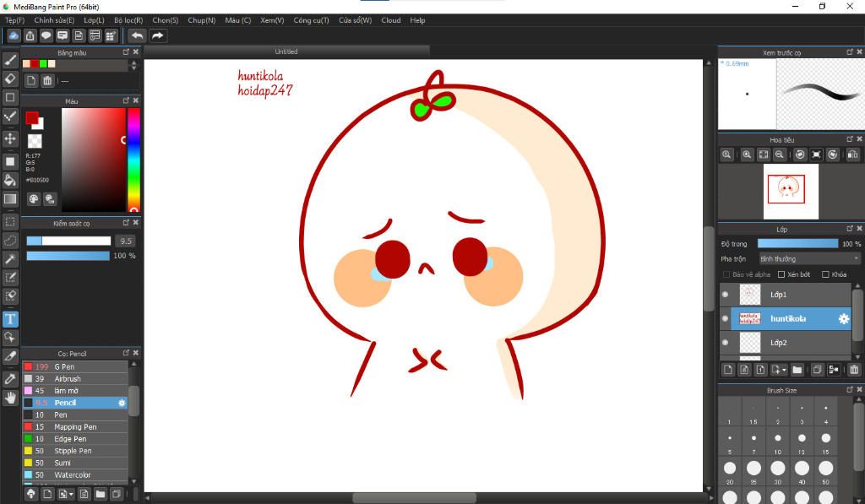The image size is (865, 504).
Task: Open Pencil brush settings gear
Action: click(x=122, y=403)
